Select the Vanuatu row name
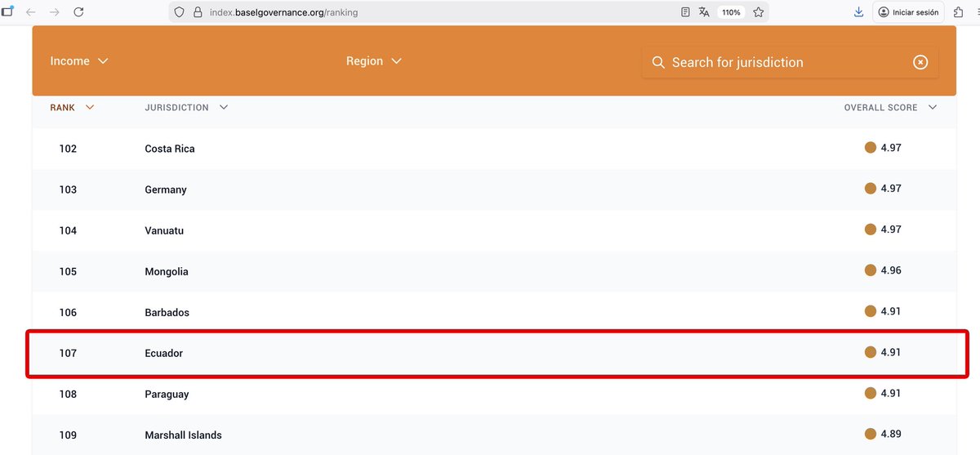 click(164, 230)
